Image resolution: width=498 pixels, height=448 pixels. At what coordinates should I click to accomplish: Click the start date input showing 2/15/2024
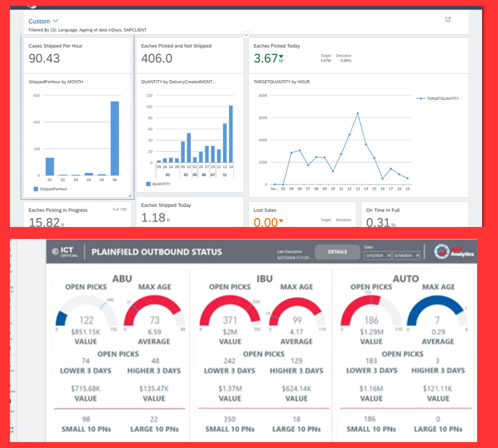[374, 256]
